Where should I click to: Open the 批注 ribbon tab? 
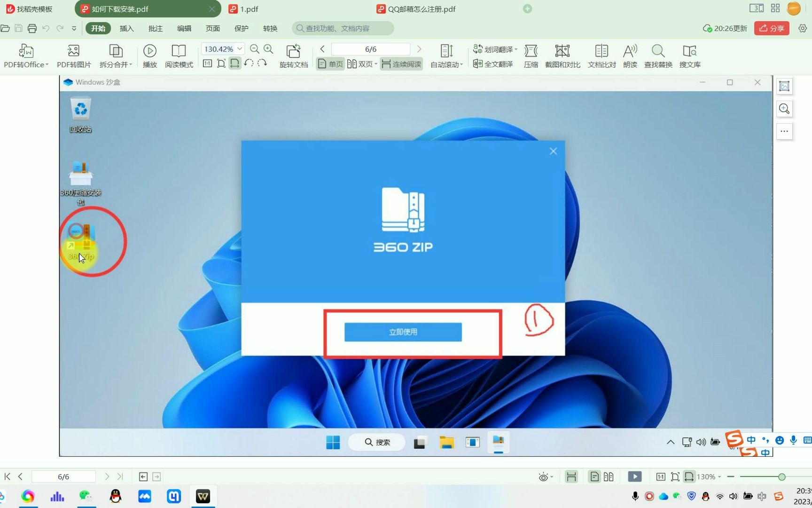(156, 28)
